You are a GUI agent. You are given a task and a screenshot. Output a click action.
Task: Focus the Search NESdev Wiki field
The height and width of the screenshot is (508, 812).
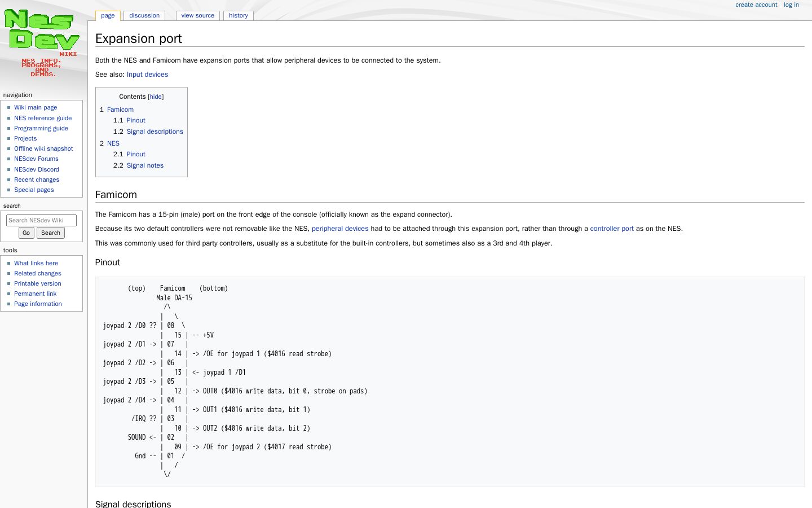(41, 220)
